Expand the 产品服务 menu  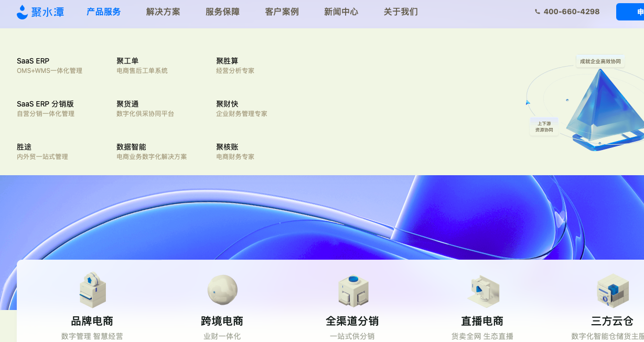pyautogui.click(x=103, y=12)
